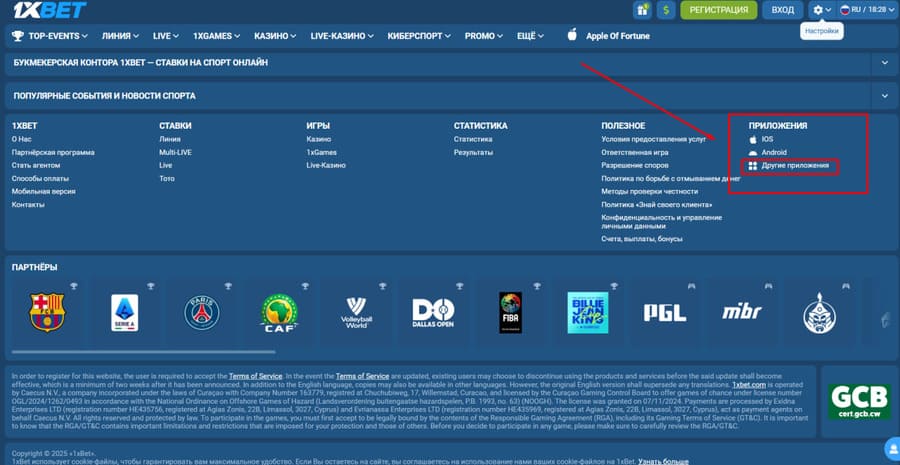Viewport: 900px width, 465px height.
Task: Open the Ещё menu
Action: (x=530, y=36)
